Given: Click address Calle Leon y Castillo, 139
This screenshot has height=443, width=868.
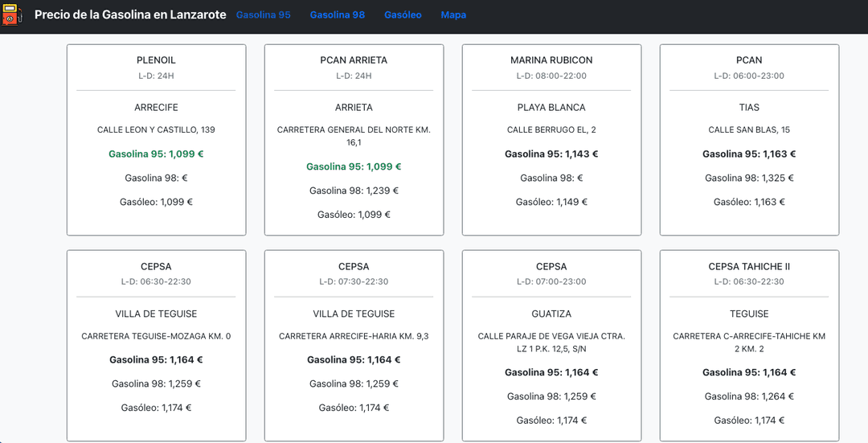Looking at the screenshot, I should pyautogui.click(x=156, y=129).
